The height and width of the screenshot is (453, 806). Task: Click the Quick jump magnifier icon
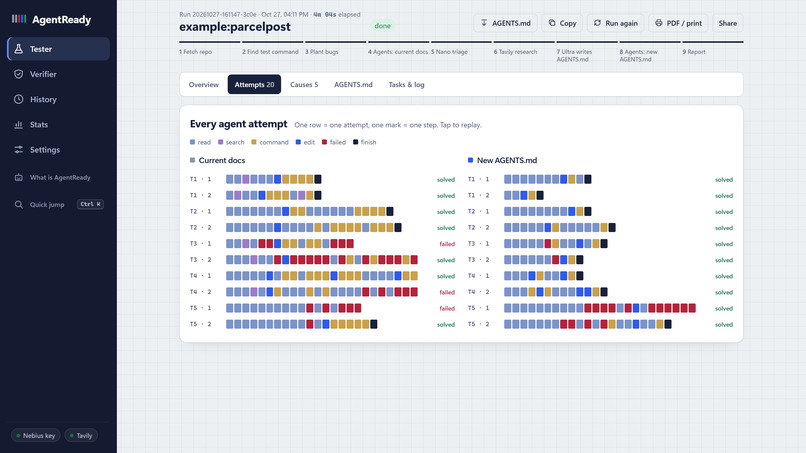click(x=19, y=204)
